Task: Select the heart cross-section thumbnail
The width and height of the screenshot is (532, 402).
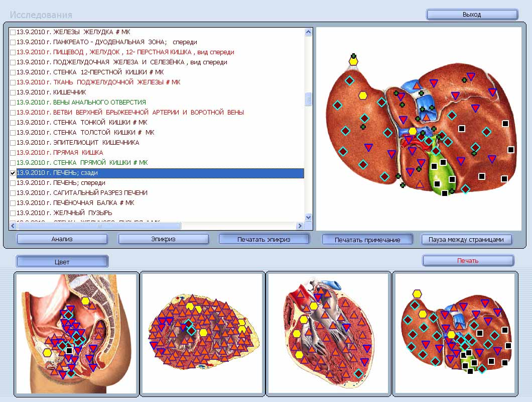Action: (328, 333)
